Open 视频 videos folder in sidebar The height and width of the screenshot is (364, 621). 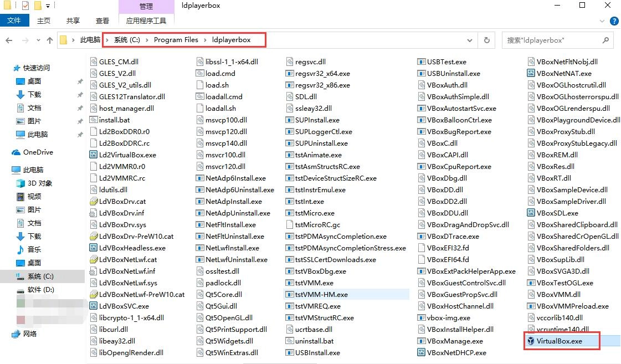point(28,197)
